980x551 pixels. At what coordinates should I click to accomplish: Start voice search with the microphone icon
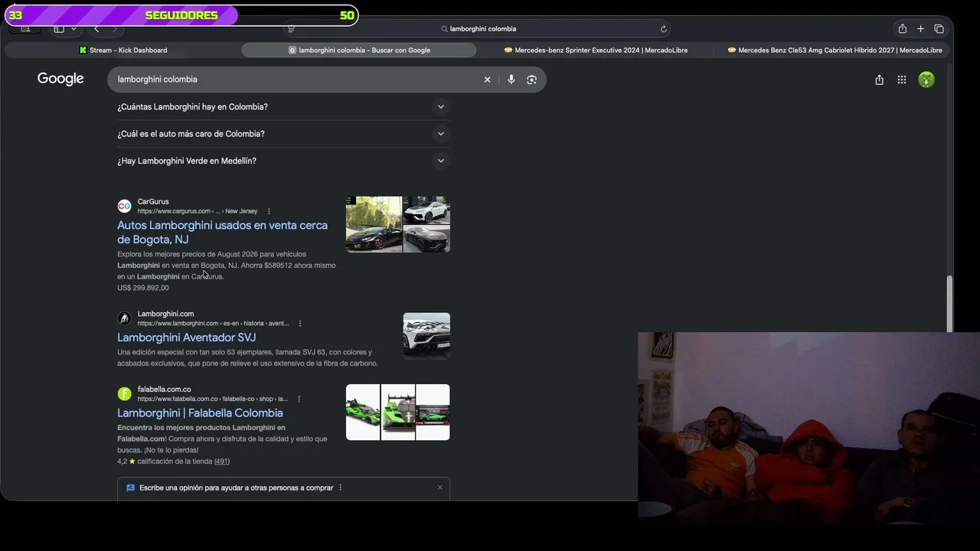pos(511,80)
